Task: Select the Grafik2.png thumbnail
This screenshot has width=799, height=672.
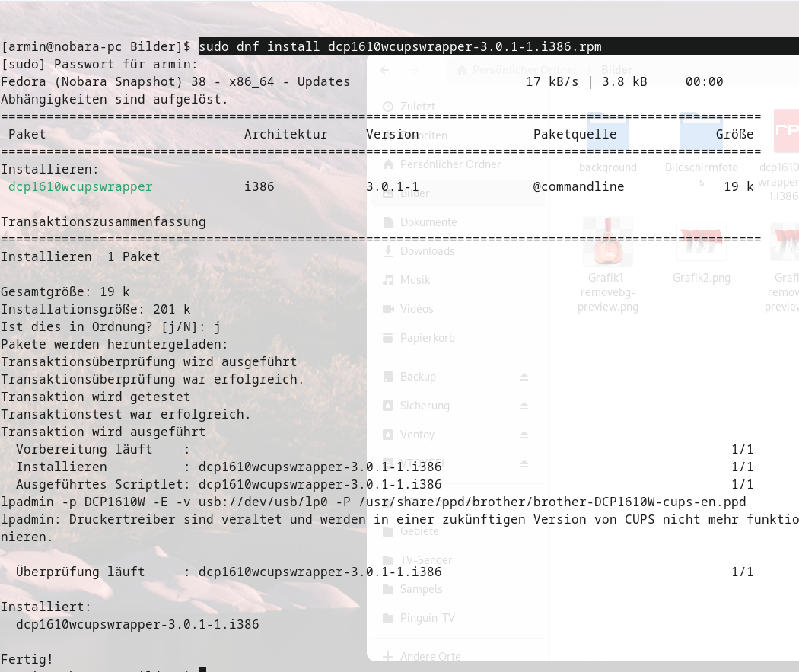Action: [701, 251]
